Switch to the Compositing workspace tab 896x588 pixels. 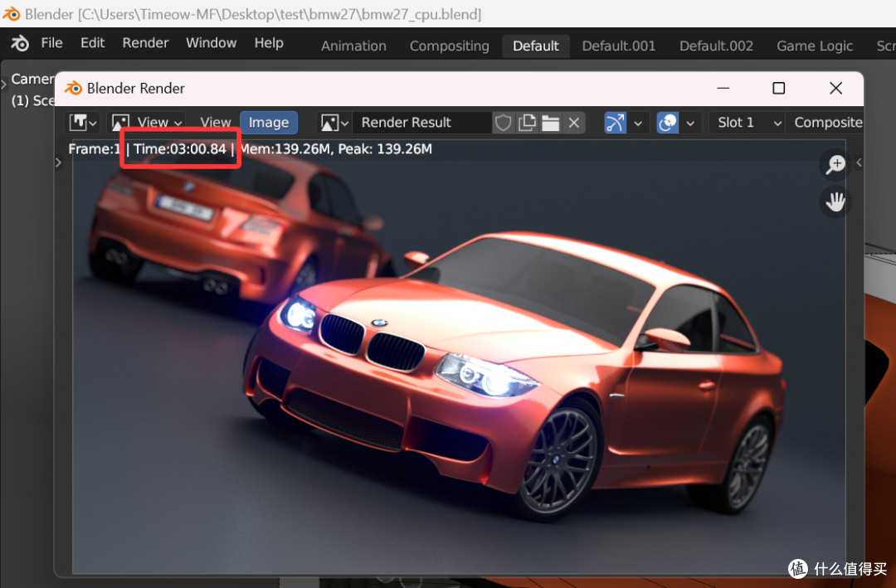(449, 46)
